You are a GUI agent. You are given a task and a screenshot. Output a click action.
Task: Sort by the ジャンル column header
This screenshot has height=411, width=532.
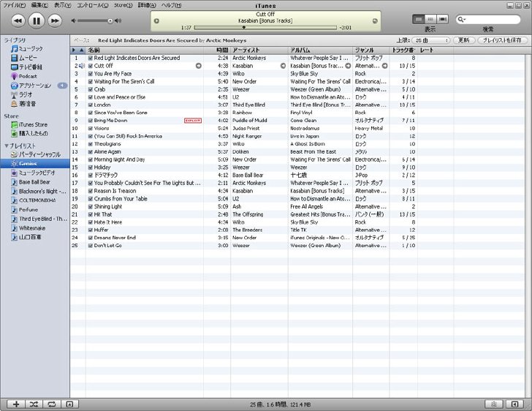point(370,50)
